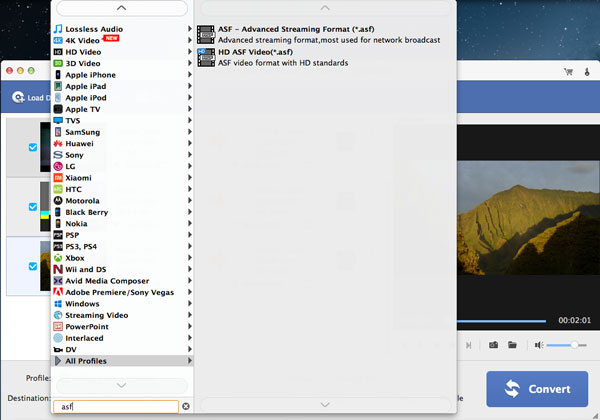Expand the All Profiles arrow
This screenshot has width=600, height=420.
tap(189, 361)
